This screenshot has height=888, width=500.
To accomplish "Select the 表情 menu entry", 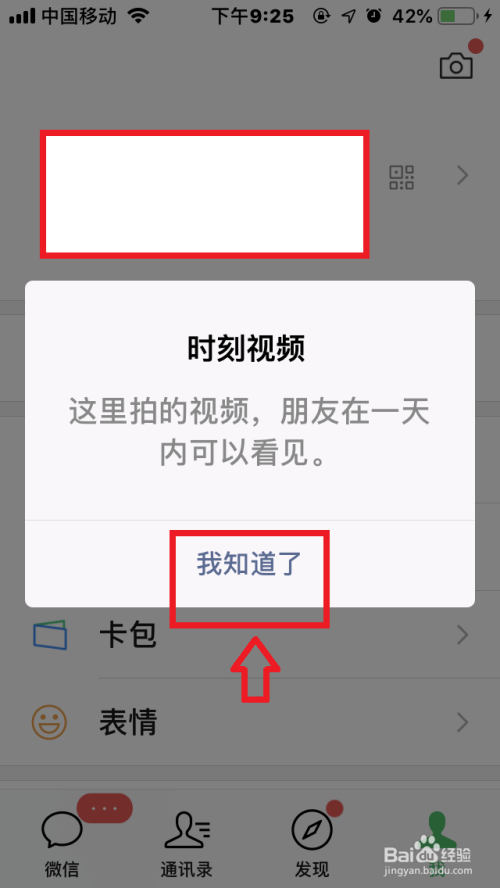I will (250, 723).
